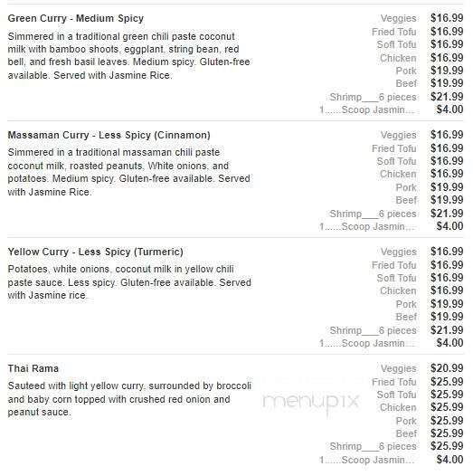
Task: Click the Thai Rama dish title
Action: (33, 368)
